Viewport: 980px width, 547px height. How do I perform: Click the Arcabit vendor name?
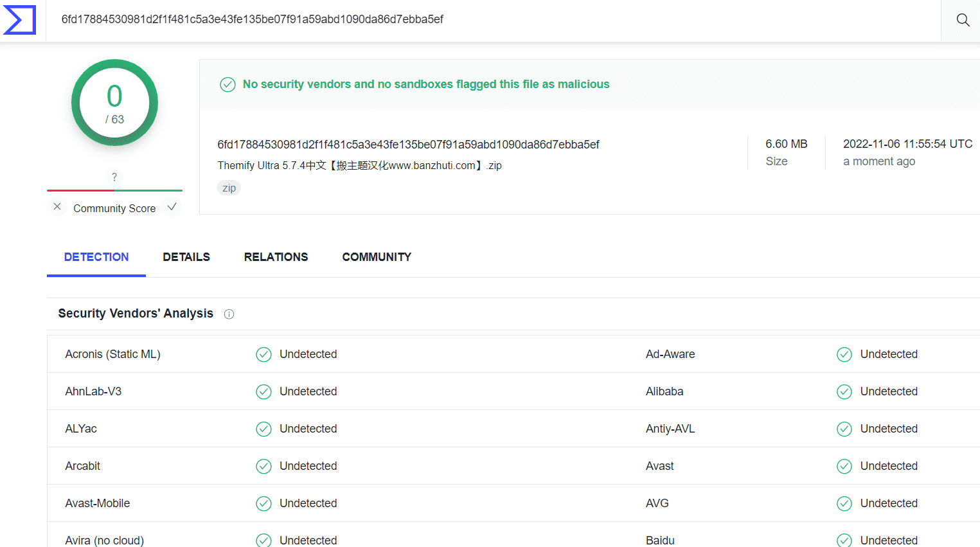pyautogui.click(x=82, y=466)
